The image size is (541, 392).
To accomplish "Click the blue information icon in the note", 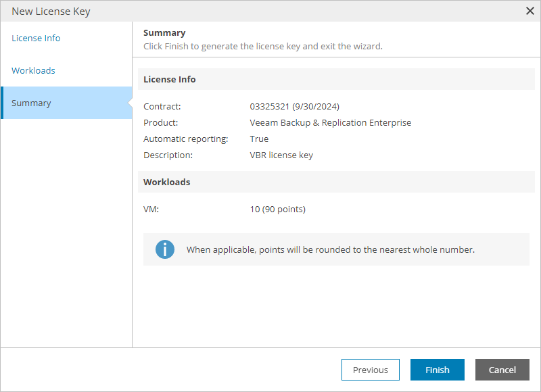I will [165, 249].
